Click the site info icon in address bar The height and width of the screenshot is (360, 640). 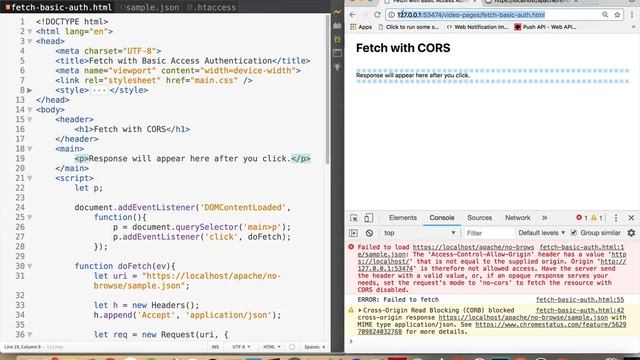click(x=391, y=15)
